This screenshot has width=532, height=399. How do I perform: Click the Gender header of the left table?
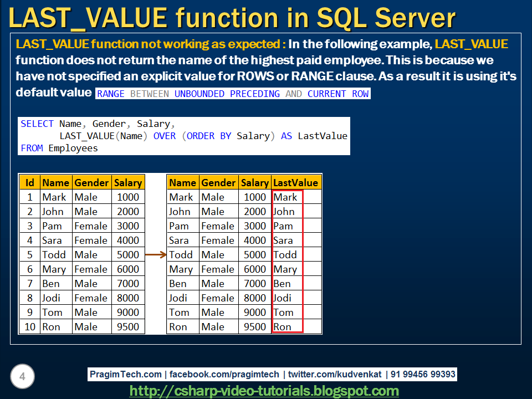(91, 182)
